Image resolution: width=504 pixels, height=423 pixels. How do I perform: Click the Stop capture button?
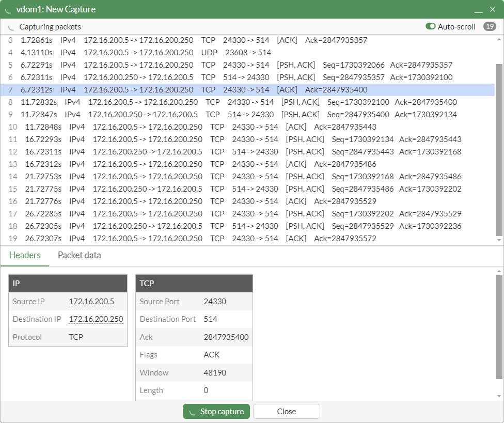(x=216, y=411)
